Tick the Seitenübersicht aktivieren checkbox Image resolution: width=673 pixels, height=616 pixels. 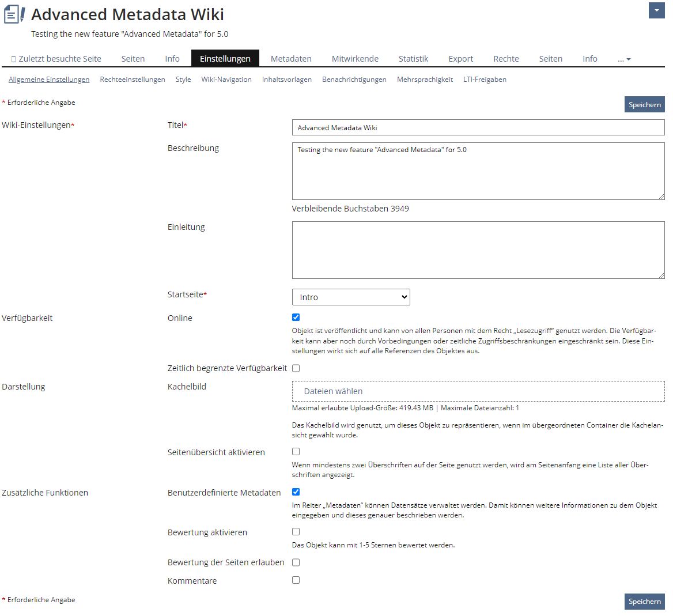click(296, 452)
